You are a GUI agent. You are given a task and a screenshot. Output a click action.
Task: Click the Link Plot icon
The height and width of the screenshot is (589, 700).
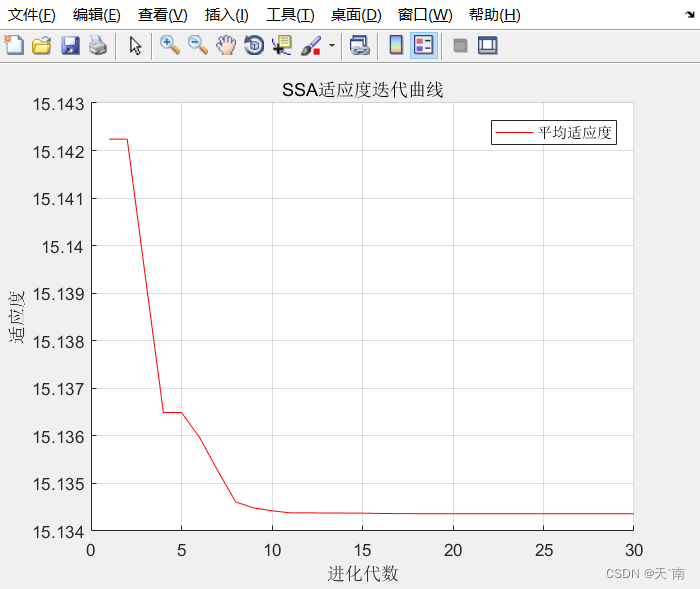tap(359, 45)
